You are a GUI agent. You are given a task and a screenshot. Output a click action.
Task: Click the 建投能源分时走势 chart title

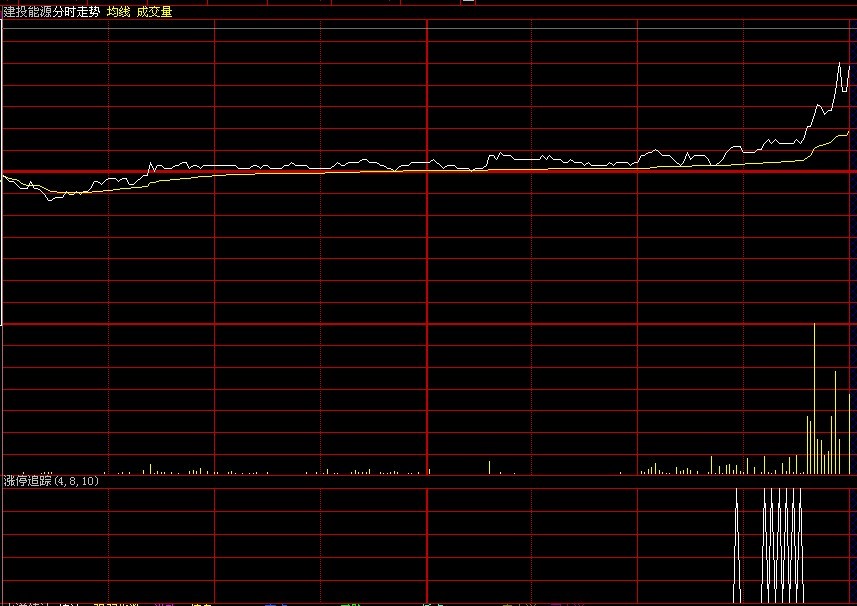coord(52,11)
